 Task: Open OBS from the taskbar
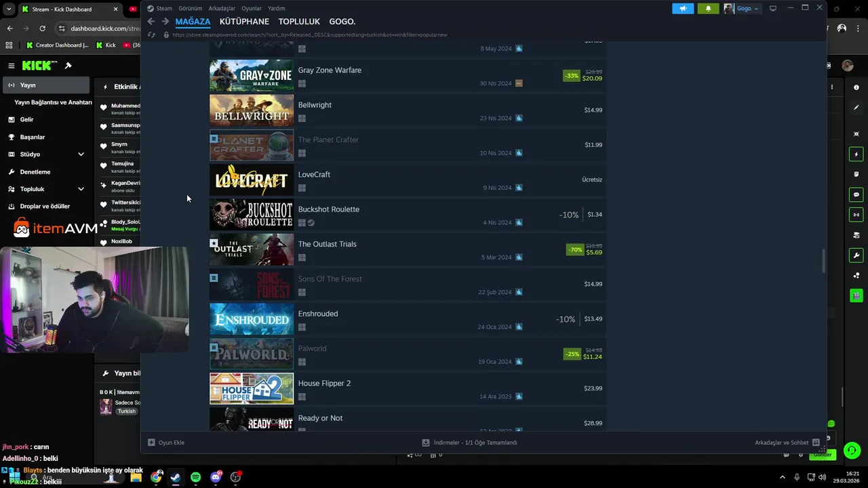tap(235, 477)
